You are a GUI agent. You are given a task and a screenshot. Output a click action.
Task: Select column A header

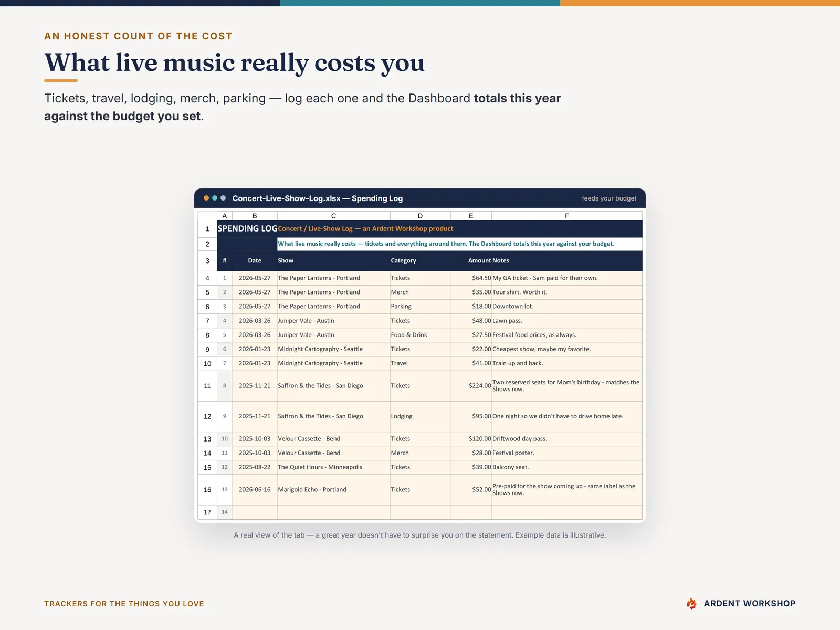coord(225,216)
